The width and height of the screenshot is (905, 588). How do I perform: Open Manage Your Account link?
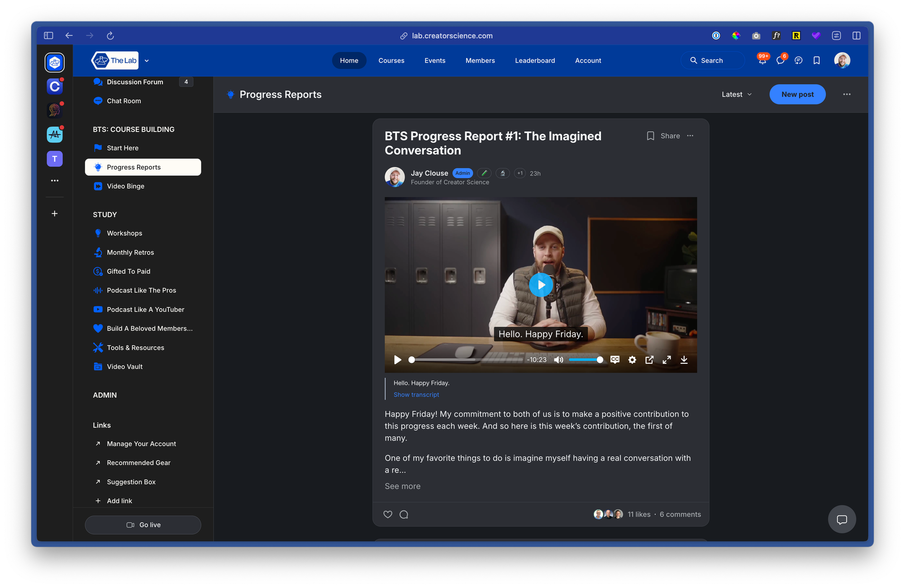(x=143, y=444)
